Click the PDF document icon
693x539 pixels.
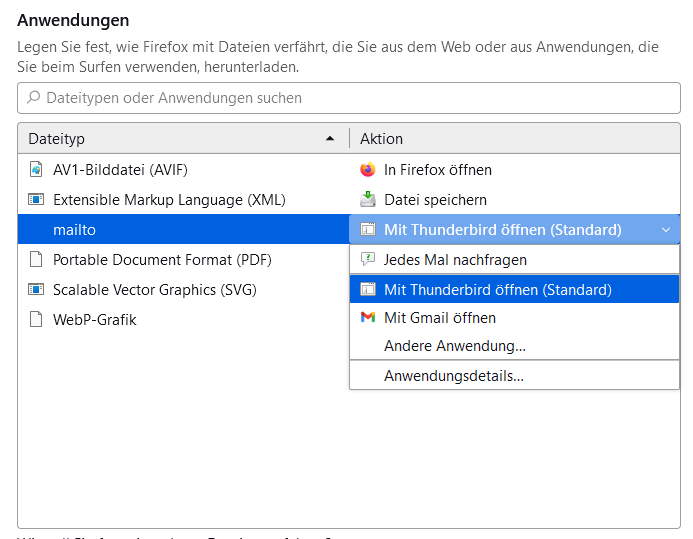[36, 260]
